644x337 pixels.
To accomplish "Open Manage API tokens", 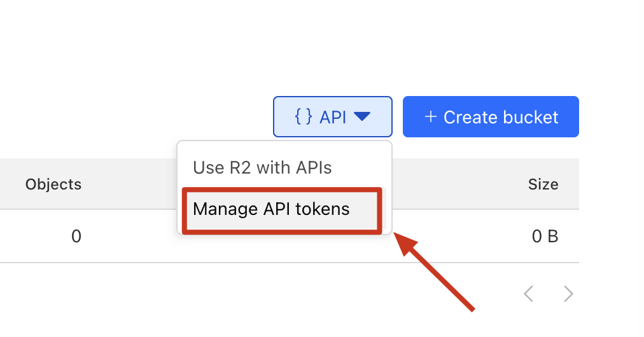I will 271,209.
